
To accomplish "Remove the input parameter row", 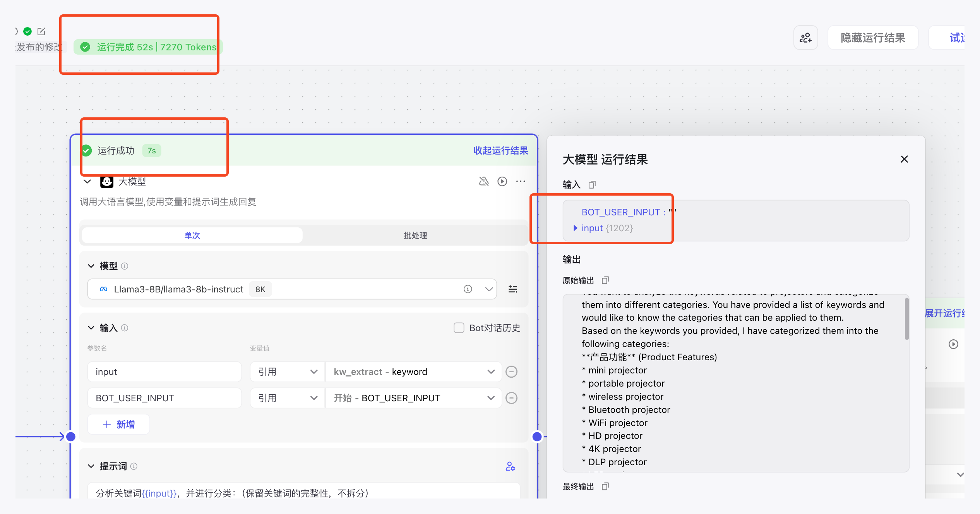I will (512, 372).
